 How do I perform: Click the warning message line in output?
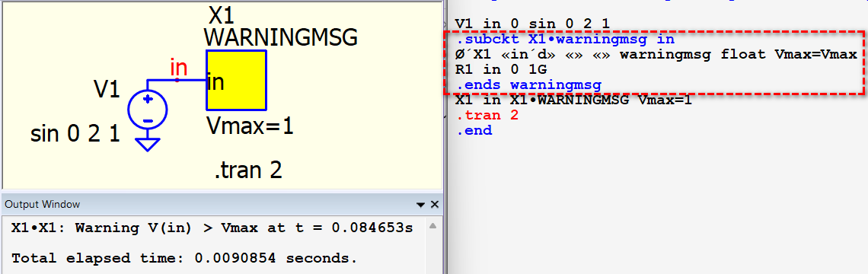click(212, 228)
